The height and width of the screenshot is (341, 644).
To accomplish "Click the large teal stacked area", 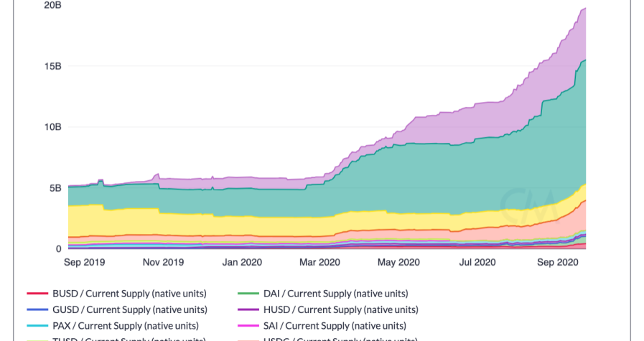I will click(x=431, y=179).
